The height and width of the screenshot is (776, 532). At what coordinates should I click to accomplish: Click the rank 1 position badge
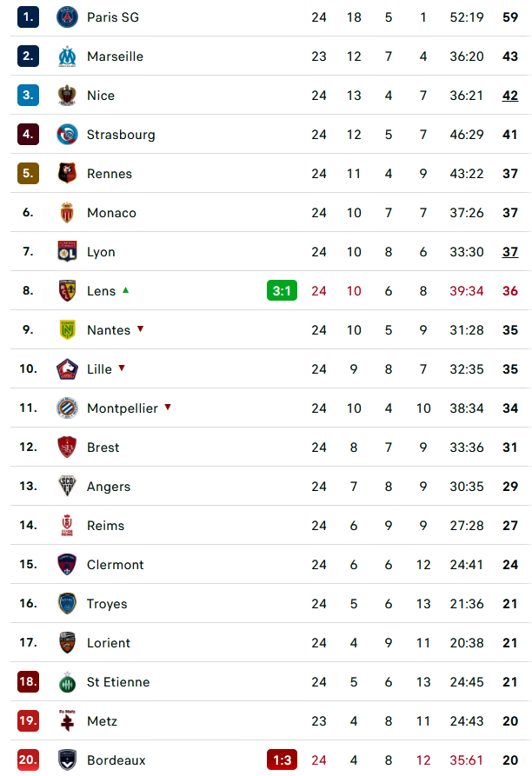coord(28,17)
